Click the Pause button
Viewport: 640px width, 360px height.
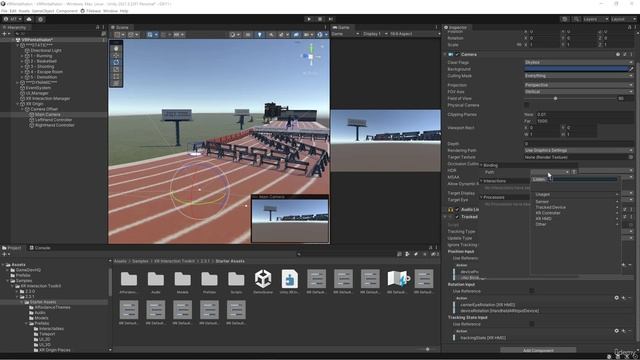pyautogui.click(x=320, y=19)
